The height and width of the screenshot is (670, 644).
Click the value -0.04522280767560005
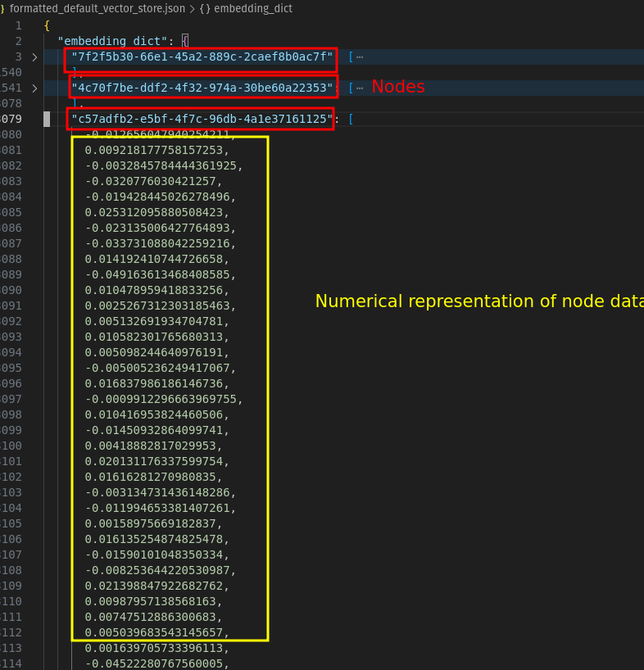tap(157, 663)
